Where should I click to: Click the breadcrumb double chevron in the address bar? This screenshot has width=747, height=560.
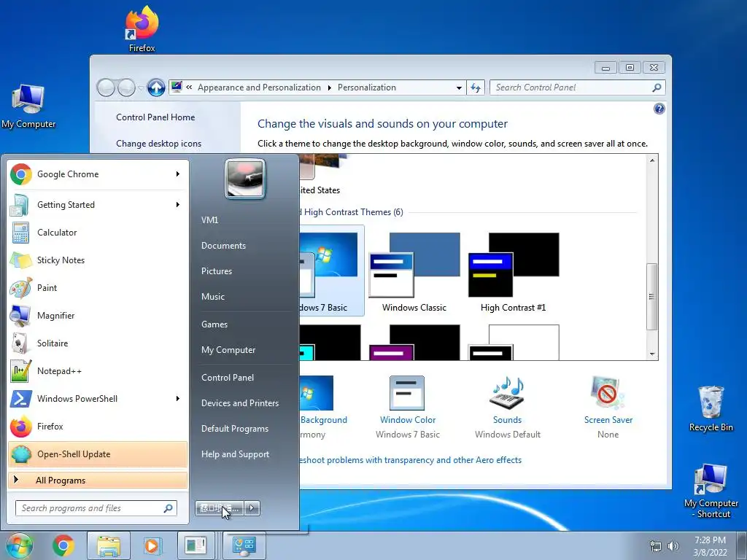point(189,87)
